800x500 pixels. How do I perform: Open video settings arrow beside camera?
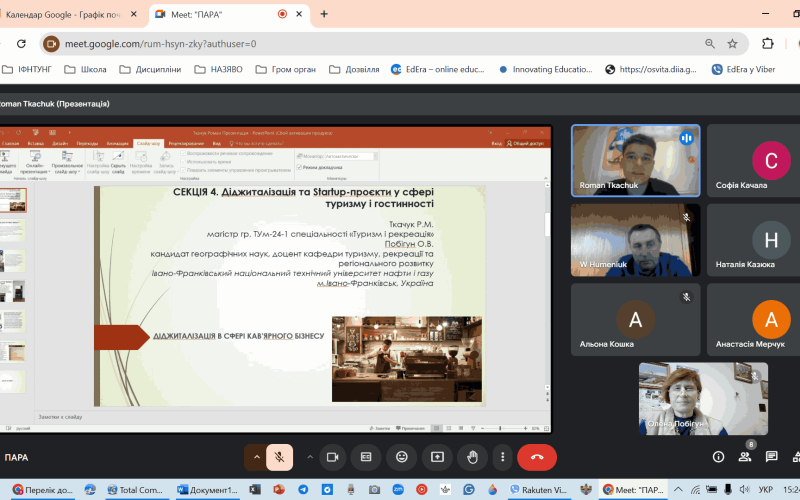(x=310, y=457)
